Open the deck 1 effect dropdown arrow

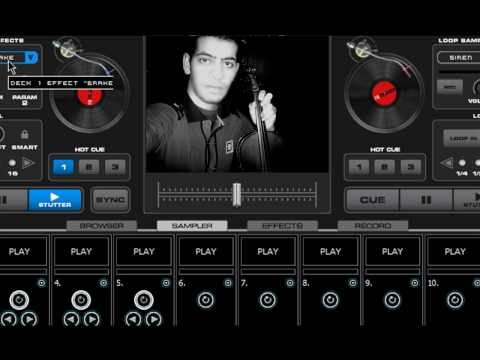coord(32,58)
